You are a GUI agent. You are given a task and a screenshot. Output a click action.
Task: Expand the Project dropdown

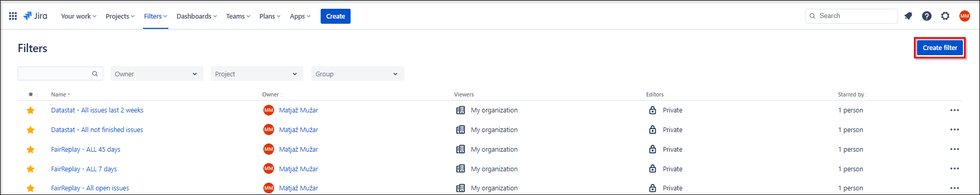point(257,74)
